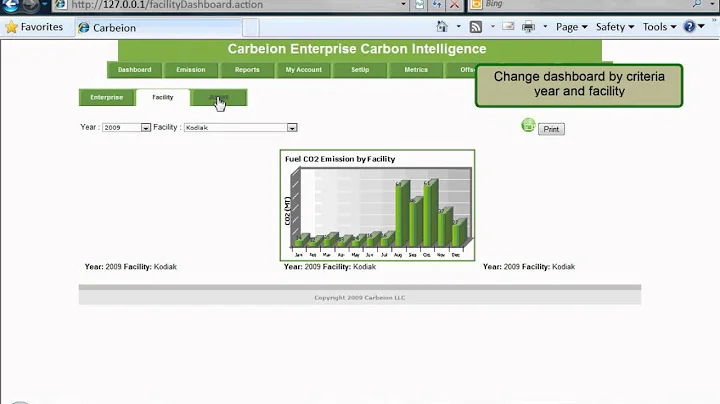Open the Emission menu item
This screenshot has height=404, width=720.
[191, 70]
